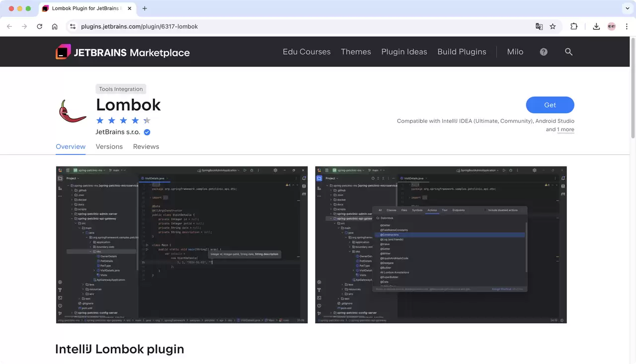Open the browser downloads icon
The height and width of the screenshot is (364, 636).
tap(596, 26)
